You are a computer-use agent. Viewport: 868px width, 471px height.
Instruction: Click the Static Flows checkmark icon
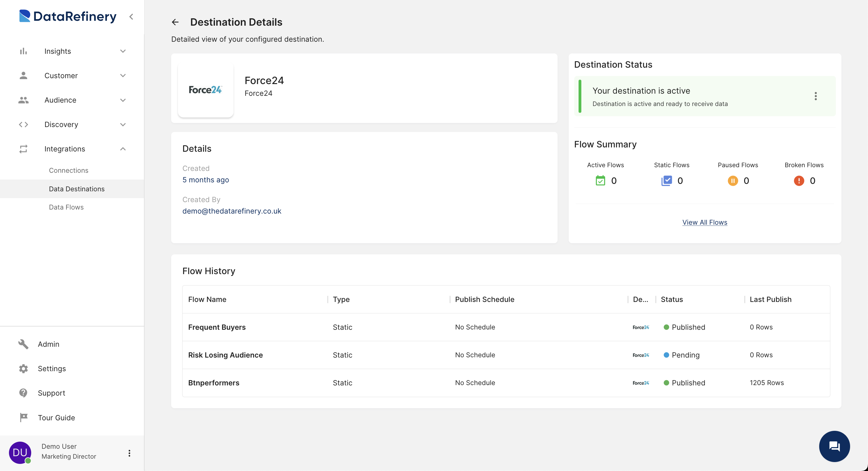[666, 181]
